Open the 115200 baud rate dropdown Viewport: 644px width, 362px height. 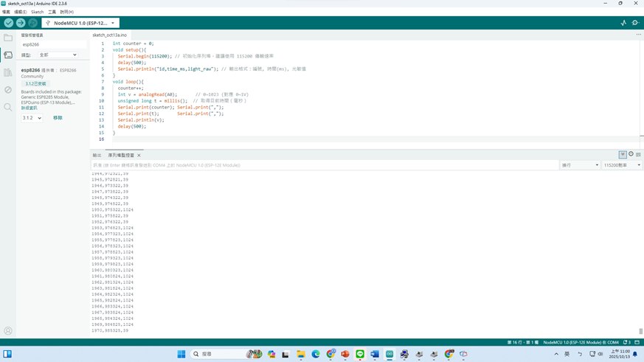point(622,165)
